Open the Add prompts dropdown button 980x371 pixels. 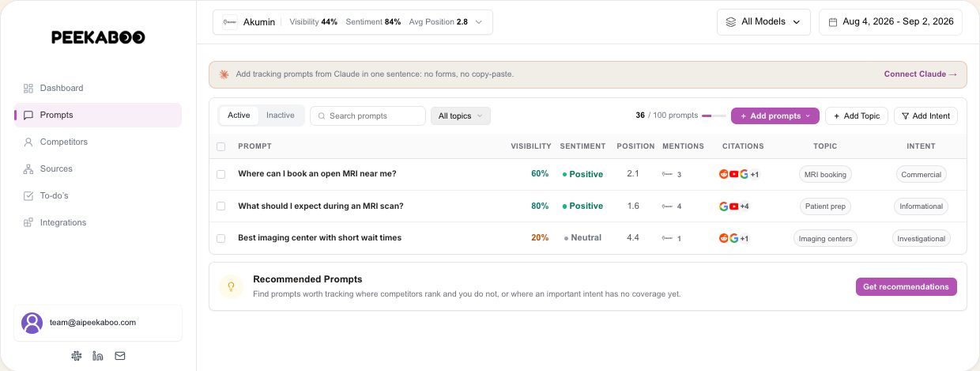(775, 116)
